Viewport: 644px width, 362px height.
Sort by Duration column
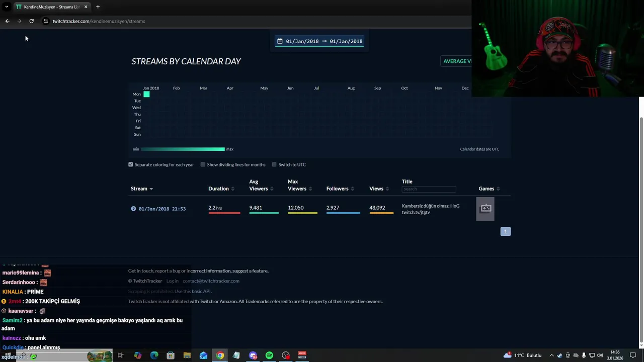click(x=221, y=189)
